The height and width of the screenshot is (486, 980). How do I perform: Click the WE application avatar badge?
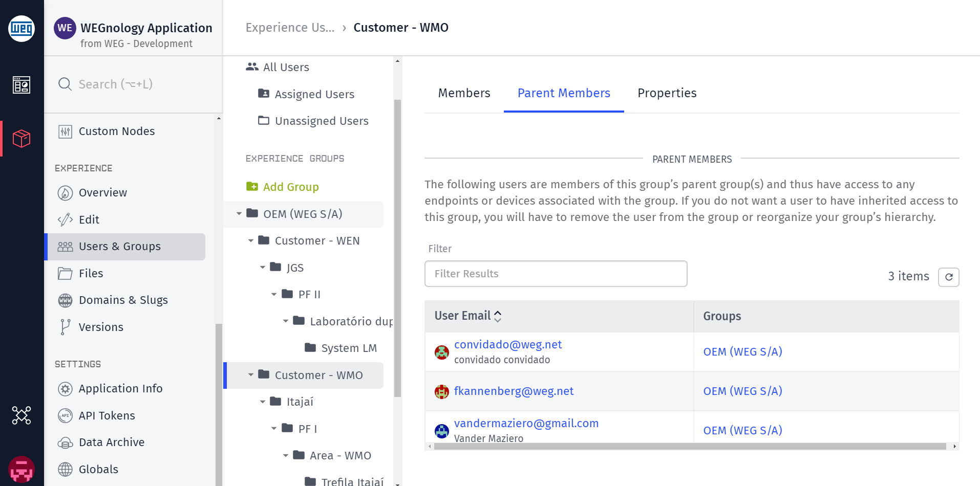point(65,28)
